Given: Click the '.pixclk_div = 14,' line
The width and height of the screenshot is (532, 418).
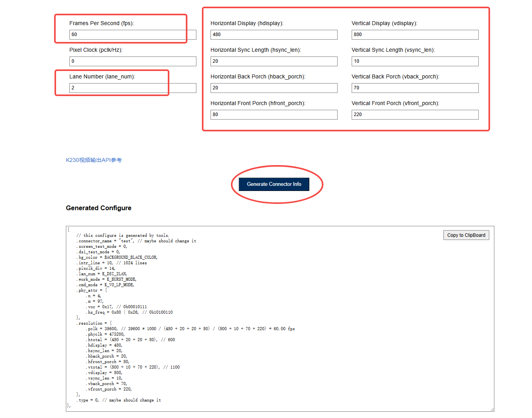Looking at the screenshot, I should (x=96, y=269).
